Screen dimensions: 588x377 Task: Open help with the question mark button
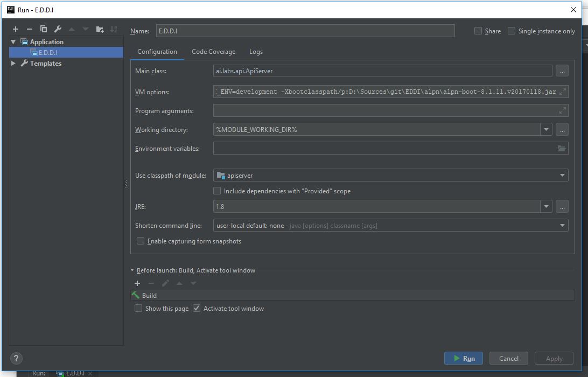tap(16, 358)
